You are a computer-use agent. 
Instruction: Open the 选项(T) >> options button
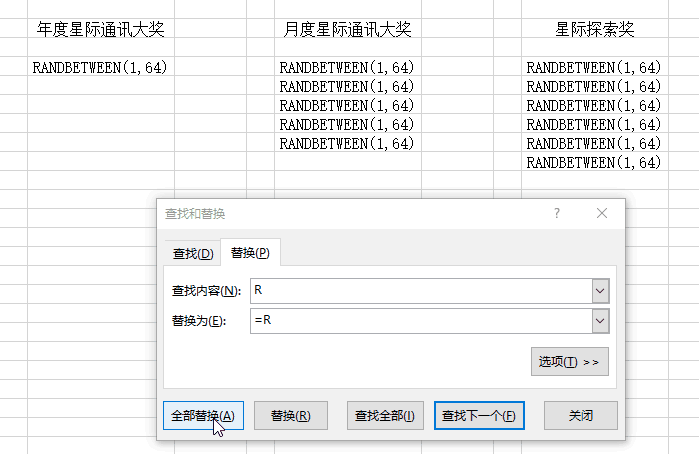coord(570,362)
